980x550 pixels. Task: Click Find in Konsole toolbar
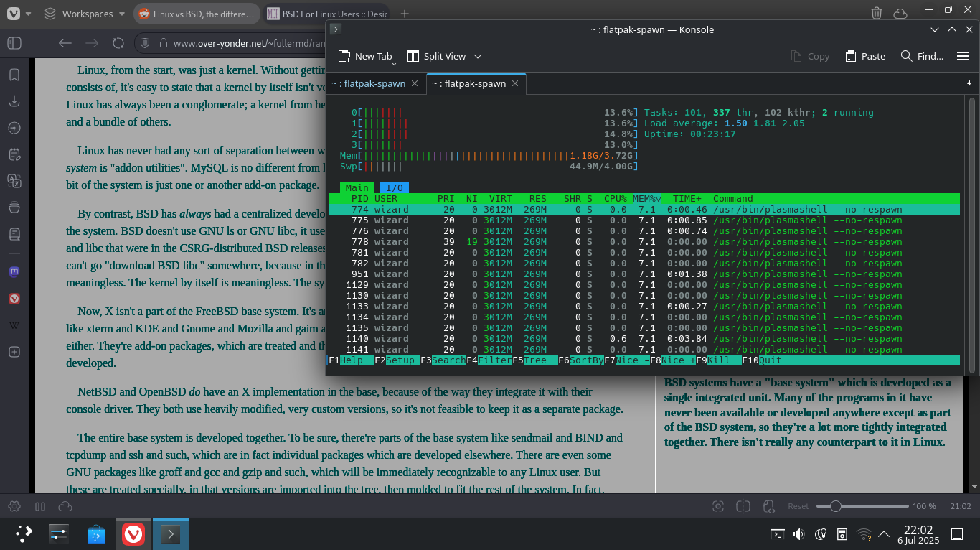[921, 56]
